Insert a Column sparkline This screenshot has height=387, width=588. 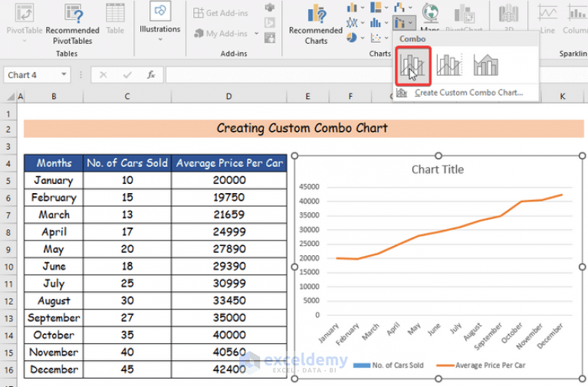pos(575,18)
